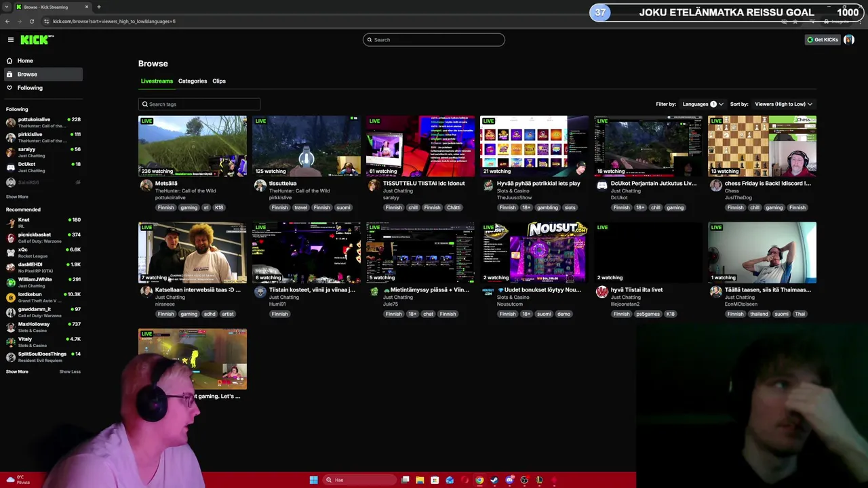868x488 pixels.
Task: Click in the top Search field
Action: (434, 39)
